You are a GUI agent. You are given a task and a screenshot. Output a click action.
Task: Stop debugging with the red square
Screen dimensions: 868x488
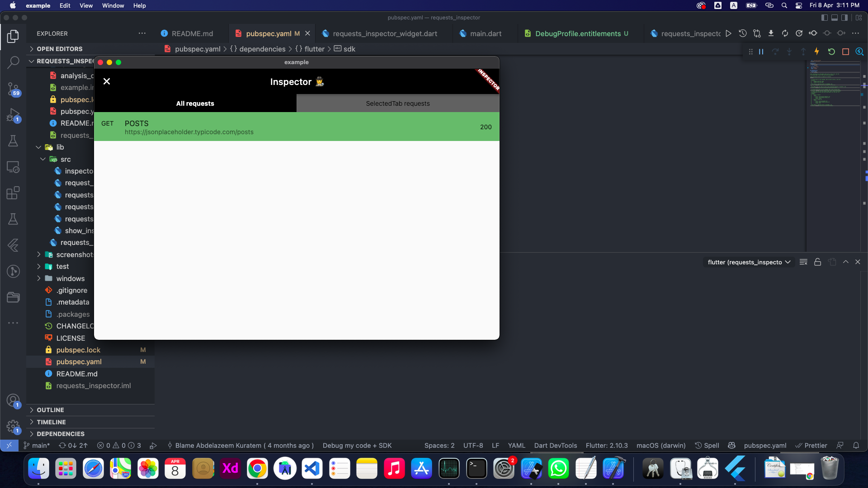845,52
